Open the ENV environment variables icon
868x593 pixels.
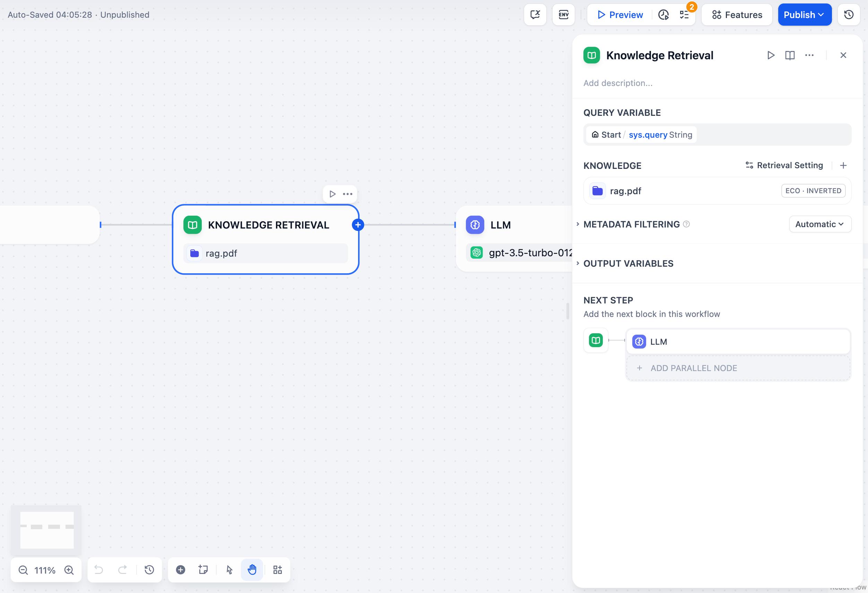tap(563, 15)
